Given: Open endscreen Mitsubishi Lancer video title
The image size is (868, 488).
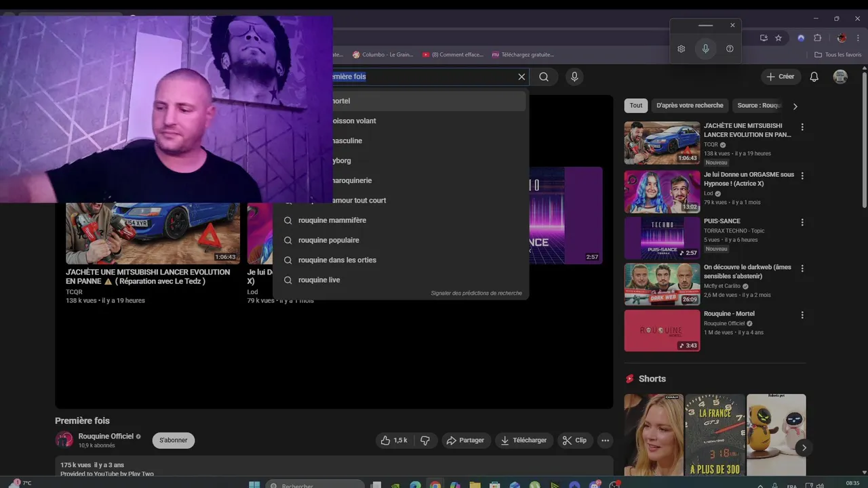Looking at the screenshot, I should click(x=148, y=277).
